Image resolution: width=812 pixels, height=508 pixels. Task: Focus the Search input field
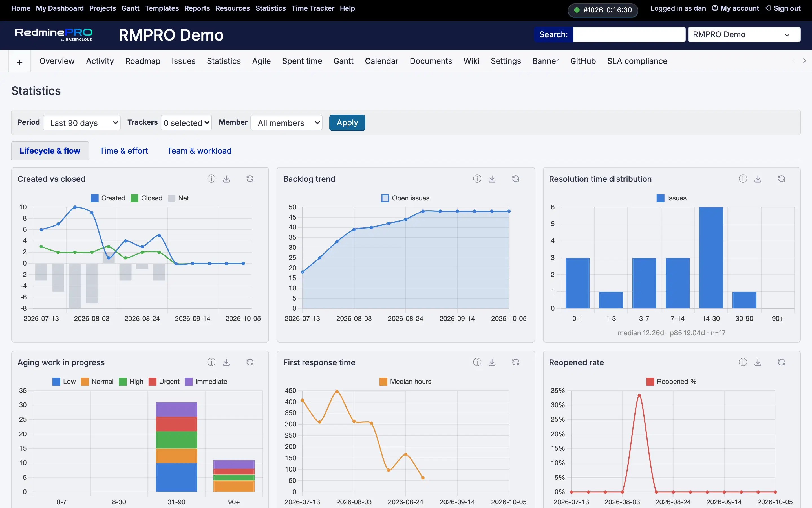click(x=629, y=35)
